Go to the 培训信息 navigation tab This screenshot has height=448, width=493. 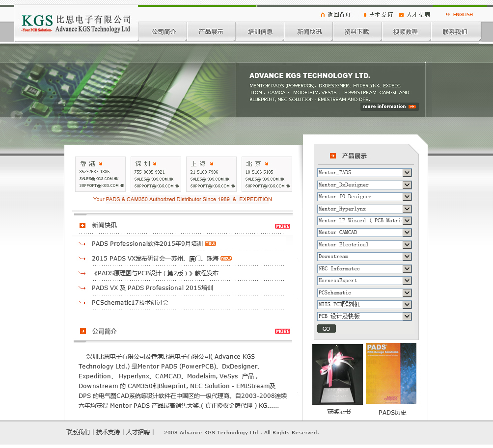point(260,31)
